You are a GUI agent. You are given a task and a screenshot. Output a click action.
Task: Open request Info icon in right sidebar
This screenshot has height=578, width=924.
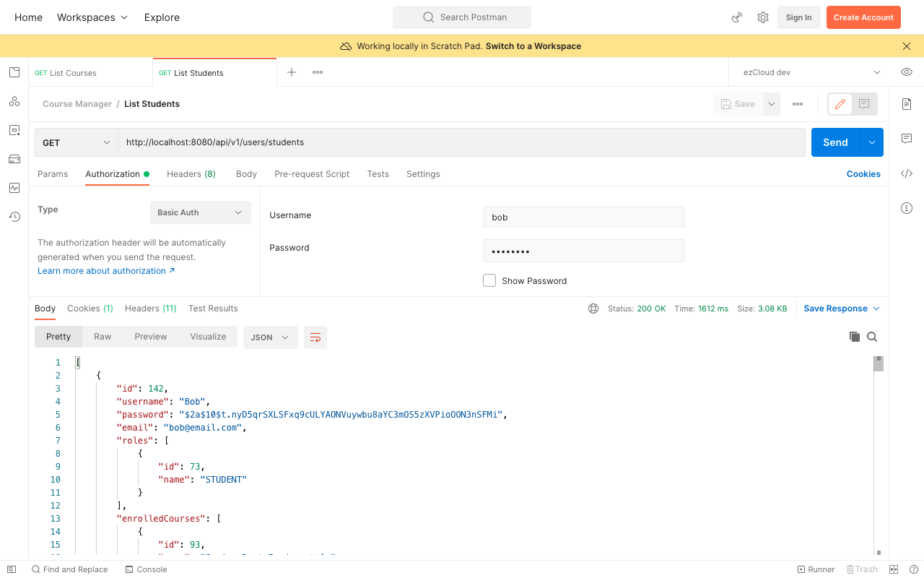pyautogui.click(x=907, y=208)
